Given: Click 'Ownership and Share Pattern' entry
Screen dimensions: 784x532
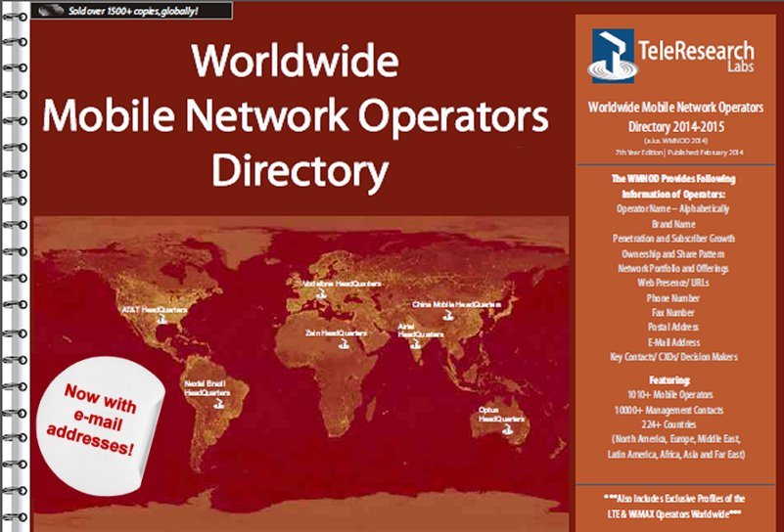Looking at the screenshot, I should click(x=672, y=253).
